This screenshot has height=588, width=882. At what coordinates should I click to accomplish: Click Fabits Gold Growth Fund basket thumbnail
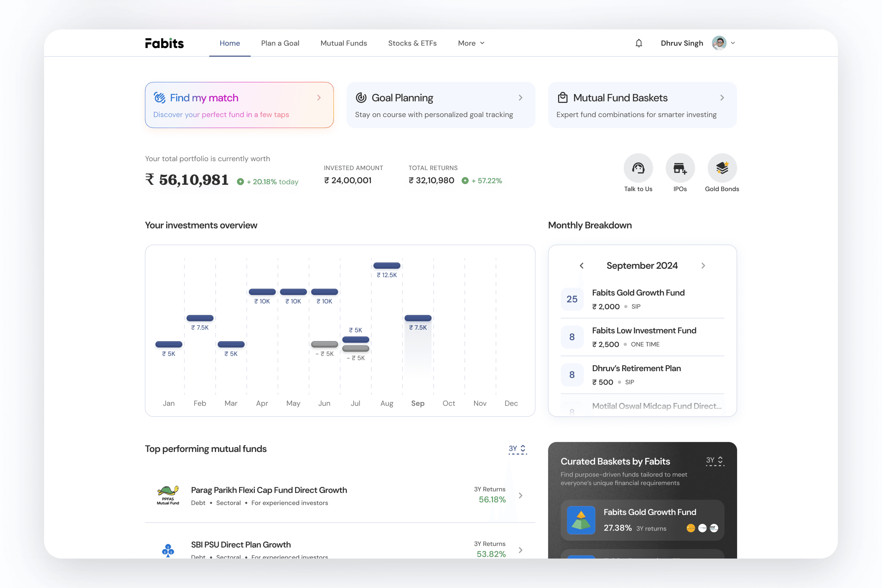[581, 520]
